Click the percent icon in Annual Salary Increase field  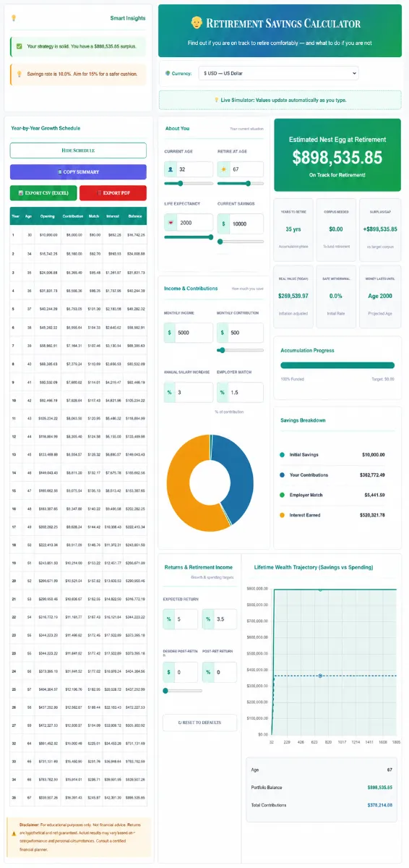[x=171, y=392]
